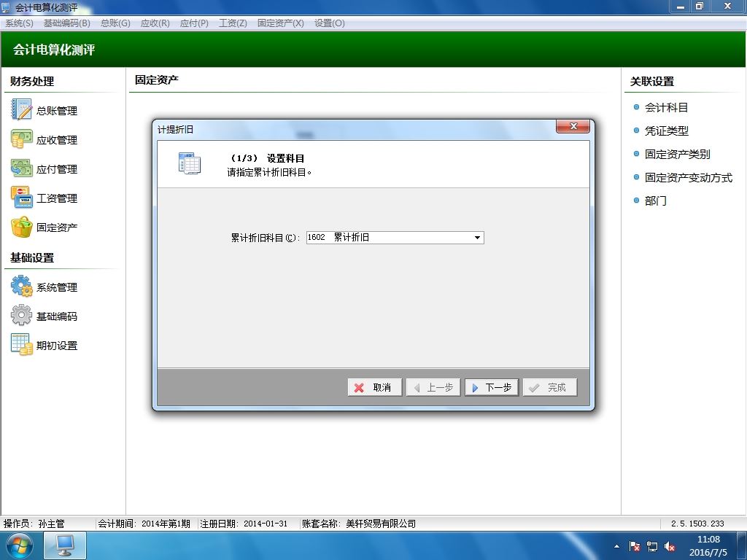Viewport: 747px width, 560px height.
Task: Click the muted volume tray icon
Action: [670, 547]
